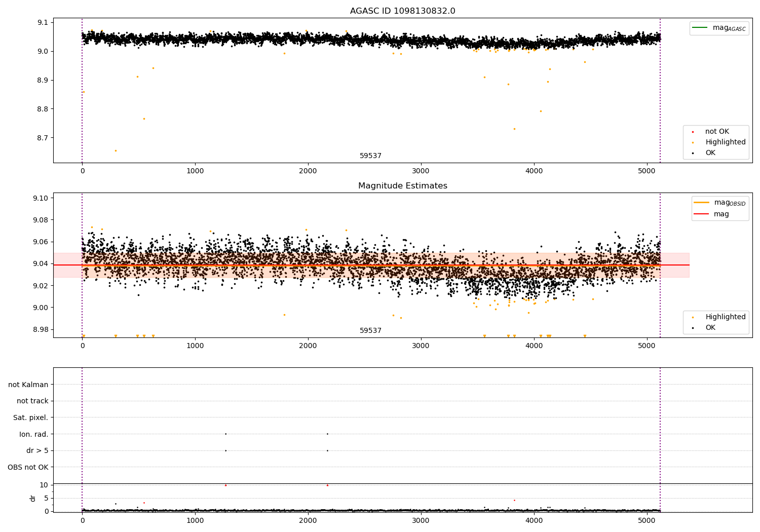
Task: Click the 9.10 y-tick label on middle plot
Action: [x=41, y=198]
